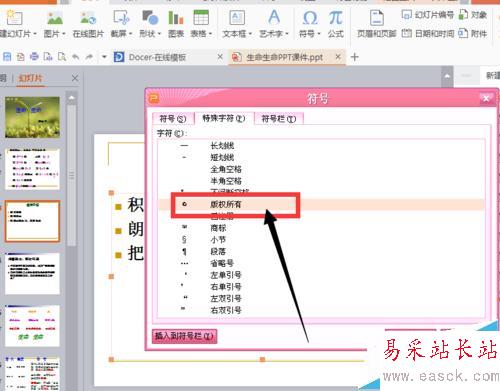Image resolution: width=500 pixels, height=391 pixels.
Task: Expand the Table (表格) dropdown arrow
Action: coord(210,34)
